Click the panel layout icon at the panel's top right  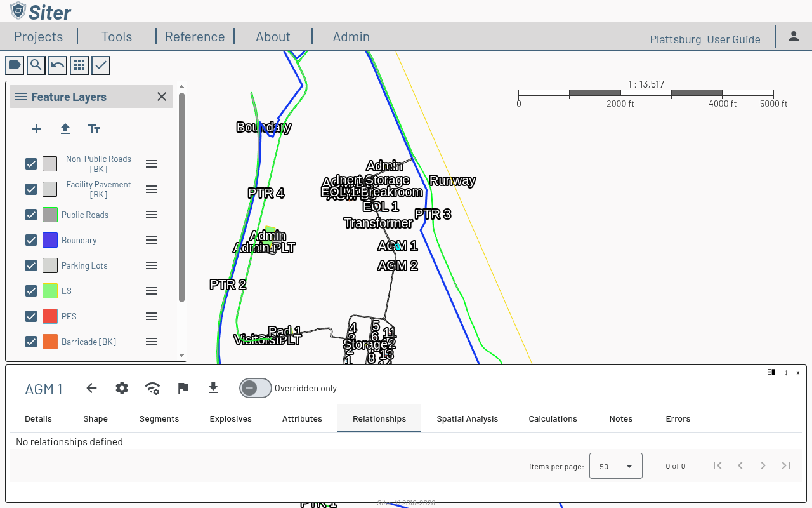pyautogui.click(x=771, y=372)
